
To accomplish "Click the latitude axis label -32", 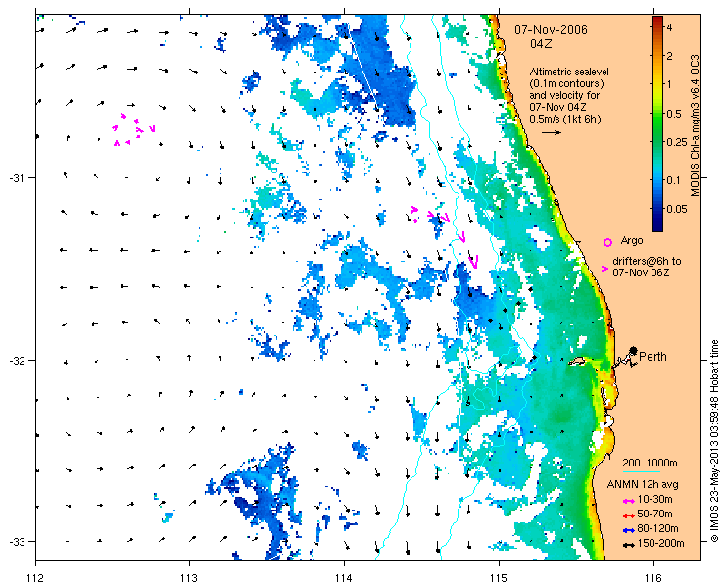I will (16, 360).
